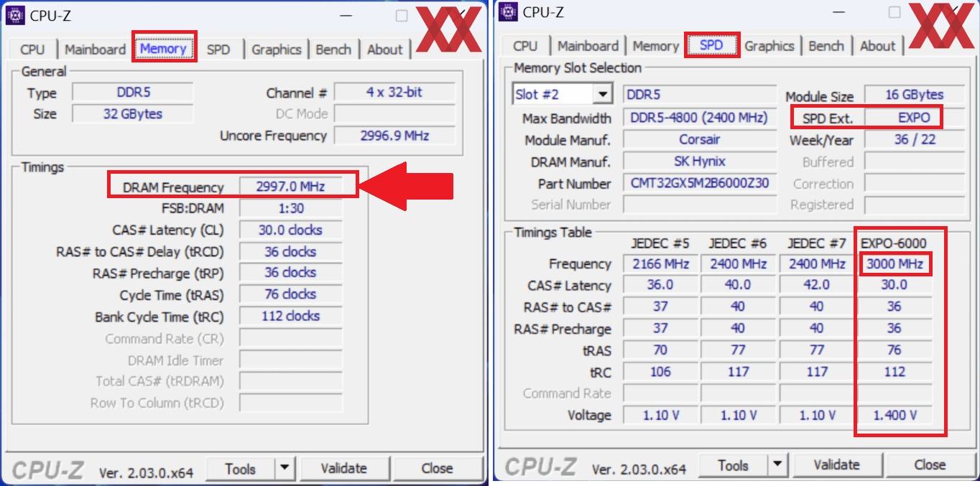Image resolution: width=980 pixels, height=486 pixels.
Task: Click SPD Ext. value EXPO
Action: 914,118
